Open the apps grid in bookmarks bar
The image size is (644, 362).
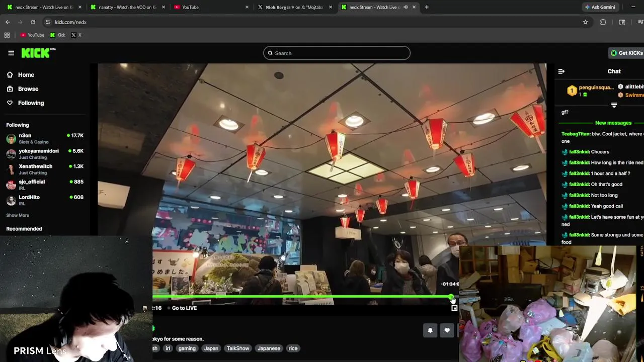coord(7,35)
